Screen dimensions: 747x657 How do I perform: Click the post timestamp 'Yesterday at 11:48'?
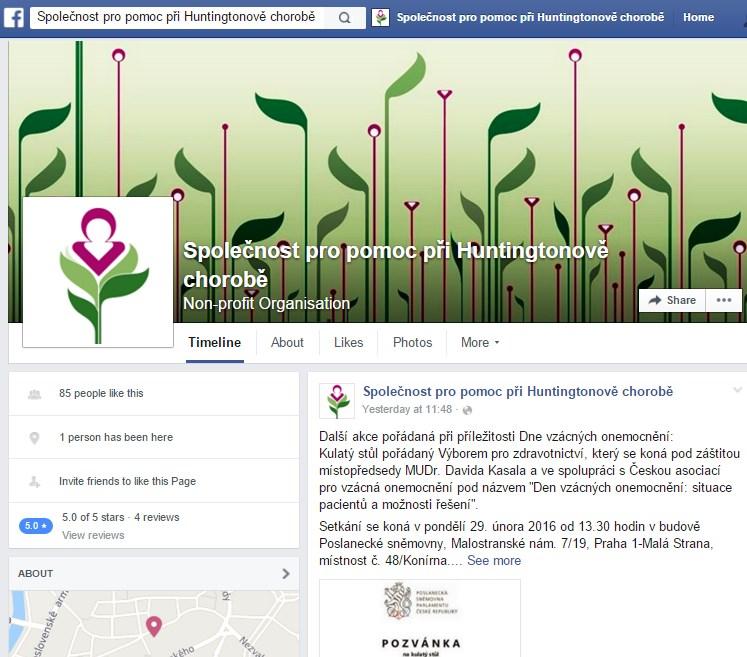(407, 410)
